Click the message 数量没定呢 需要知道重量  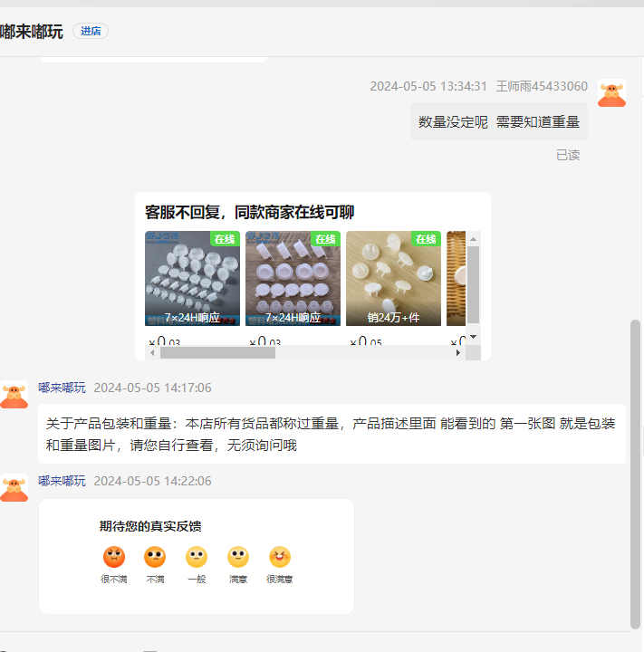click(499, 122)
